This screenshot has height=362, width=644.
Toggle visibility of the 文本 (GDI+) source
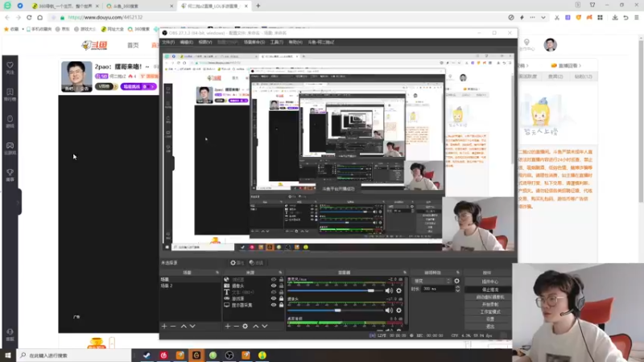274,292
